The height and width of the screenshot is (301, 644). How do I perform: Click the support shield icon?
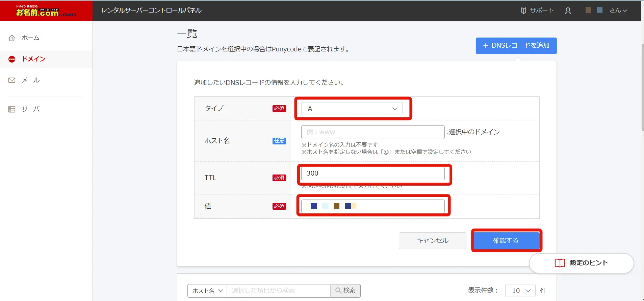pyautogui.click(x=523, y=10)
